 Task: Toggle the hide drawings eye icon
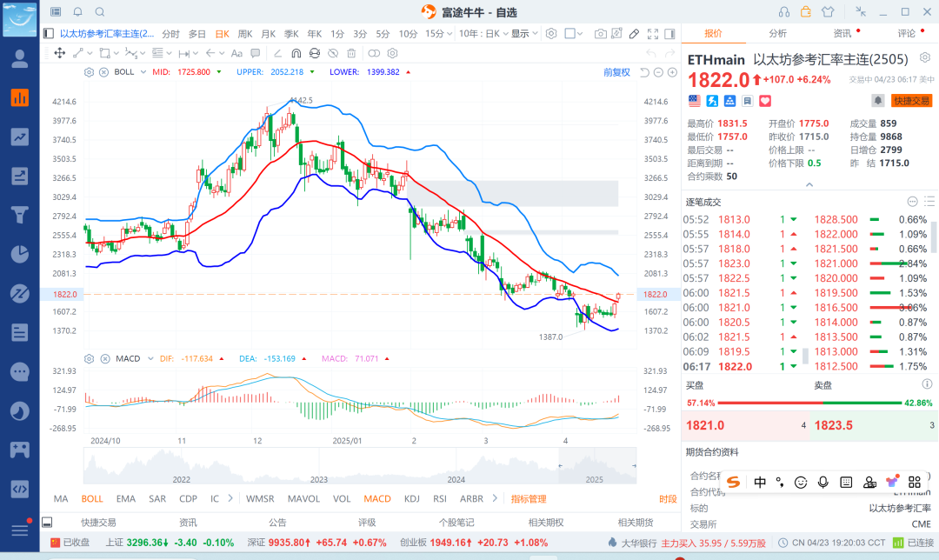(x=333, y=53)
